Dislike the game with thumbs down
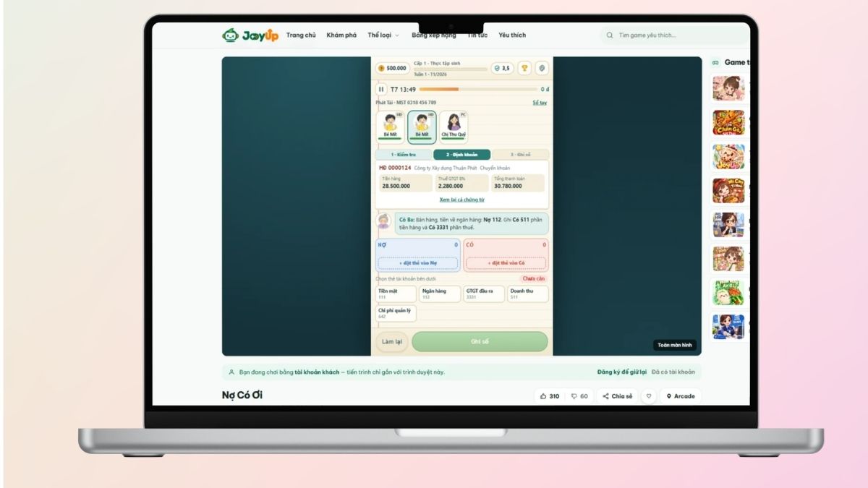Image resolution: width=868 pixels, height=488 pixels. [x=579, y=396]
